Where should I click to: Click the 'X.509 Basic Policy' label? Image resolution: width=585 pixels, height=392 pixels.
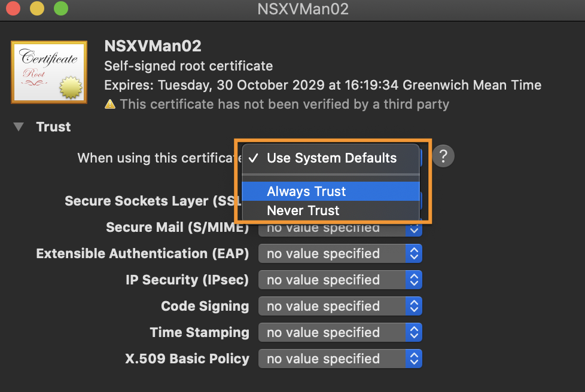pyautogui.click(x=187, y=359)
